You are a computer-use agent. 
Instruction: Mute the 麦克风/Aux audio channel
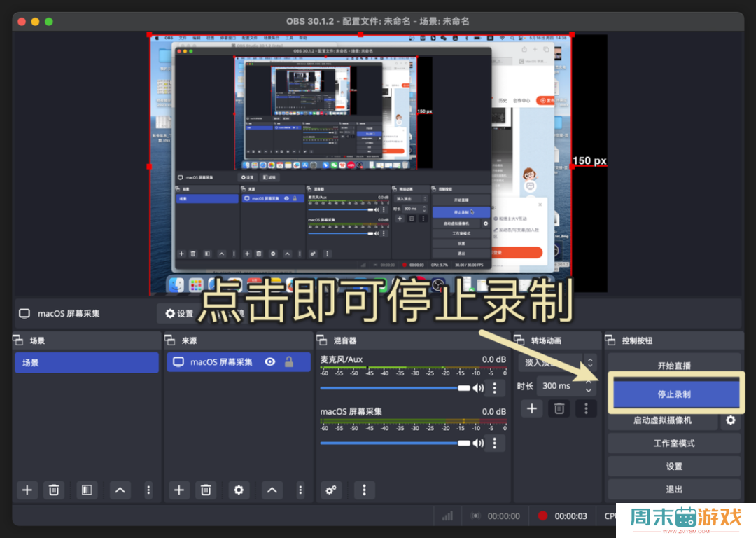tap(478, 388)
